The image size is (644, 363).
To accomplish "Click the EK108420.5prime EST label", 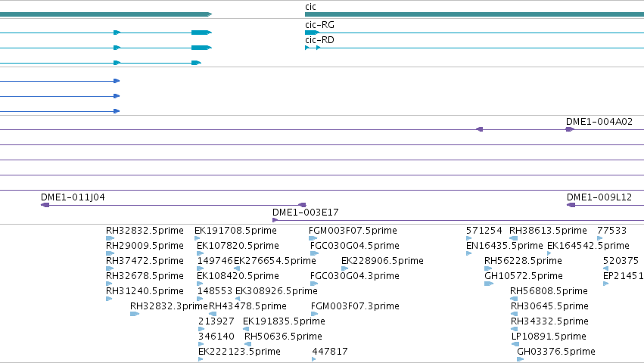I will point(238,275).
